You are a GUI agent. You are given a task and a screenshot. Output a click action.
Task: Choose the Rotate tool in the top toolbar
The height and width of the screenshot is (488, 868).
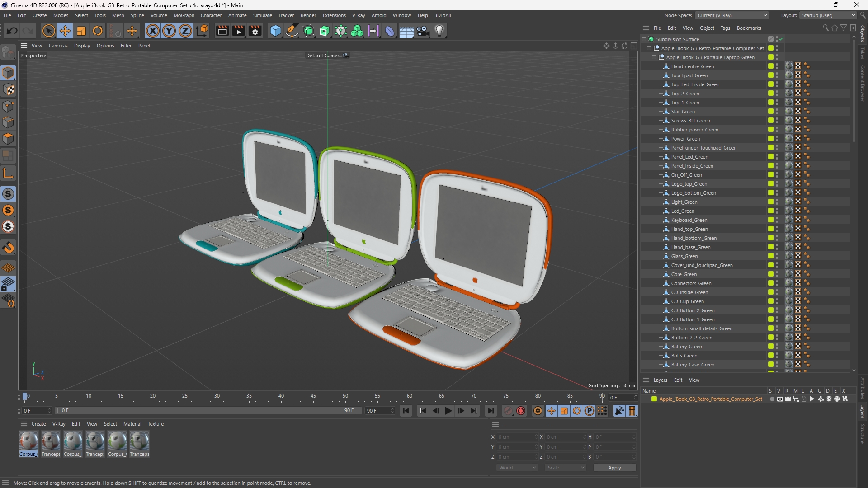pyautogui.click(x=98, y=31)
